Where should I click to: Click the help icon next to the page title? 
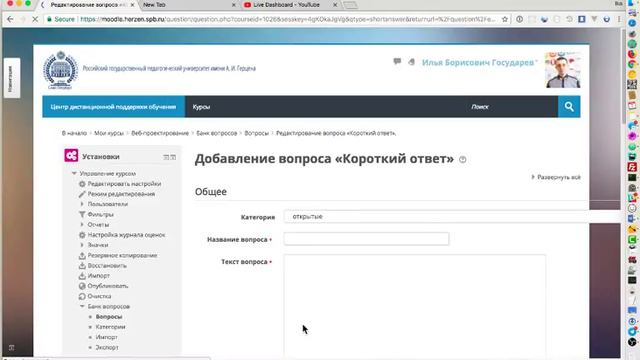(462, 160)
